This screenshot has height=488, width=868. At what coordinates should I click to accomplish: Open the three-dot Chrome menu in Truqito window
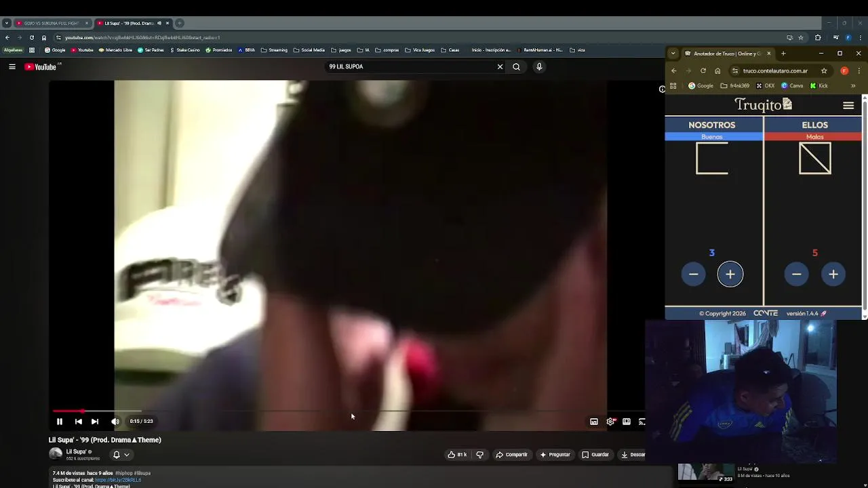pyautogui.click(x=859, y=70)
